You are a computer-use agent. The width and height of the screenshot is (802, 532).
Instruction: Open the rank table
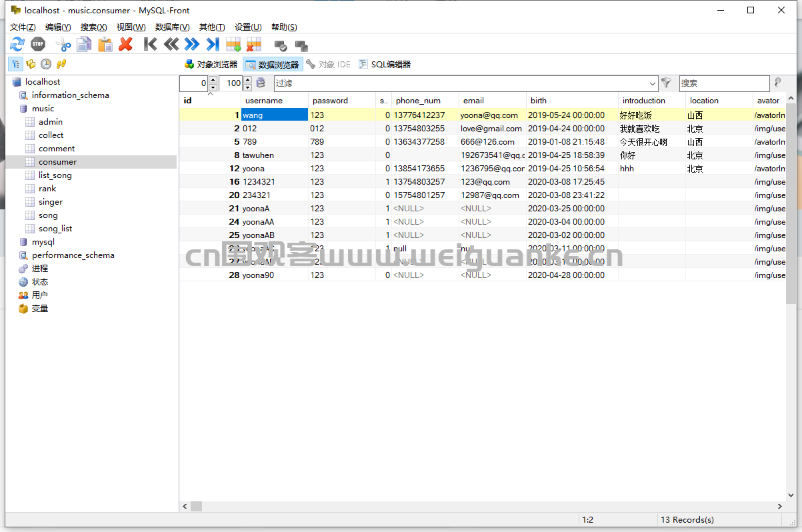[x=47, y=188]
